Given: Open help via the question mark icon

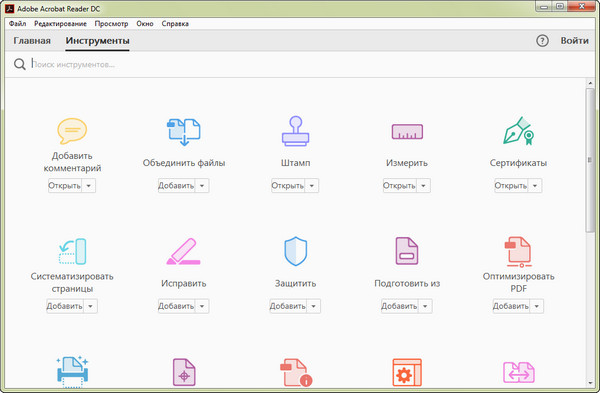Looking at the screenshot, I should click(x=542, y=41).
